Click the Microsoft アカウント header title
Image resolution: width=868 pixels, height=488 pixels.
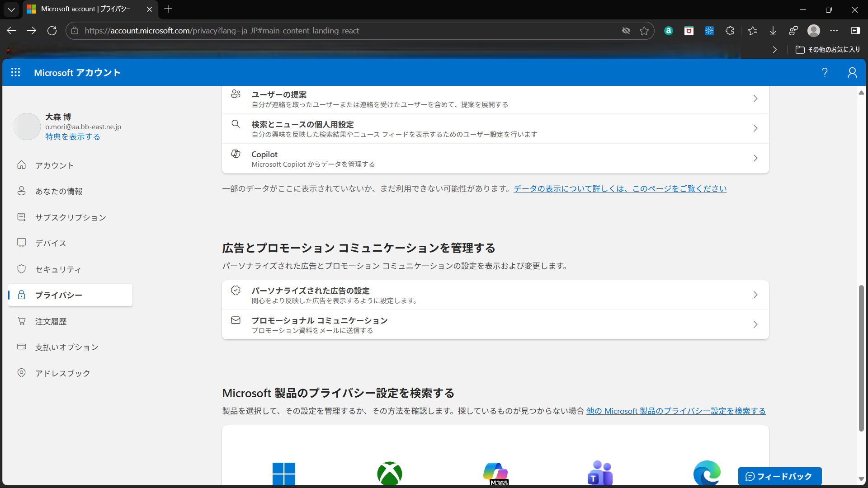click(77, 72)
